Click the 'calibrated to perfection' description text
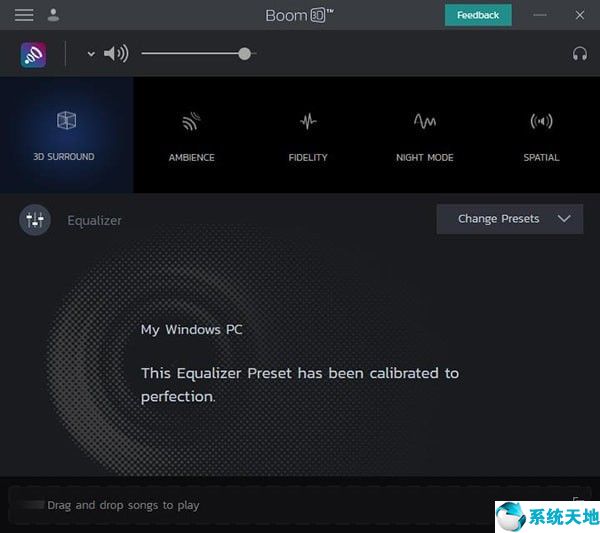This screenshot has width=600, height=533. [300, 385]
